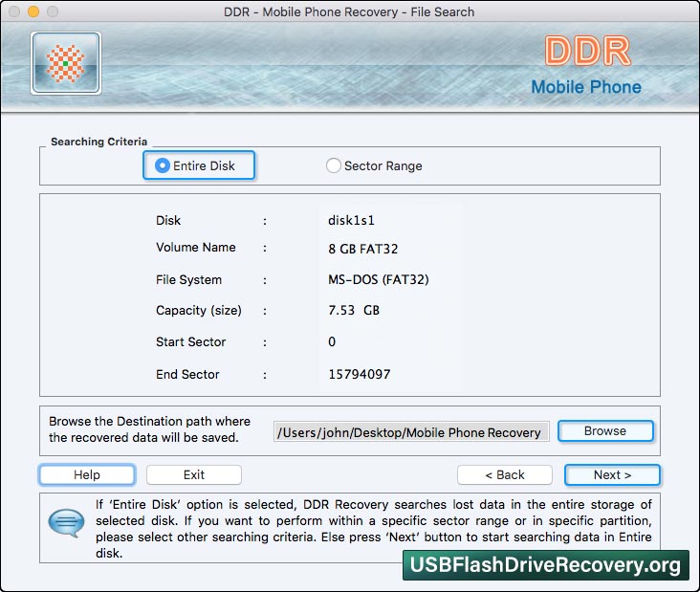Click the Start Sector value 0
This screenshot has width=700, height=592.
(x=332, y=342)
